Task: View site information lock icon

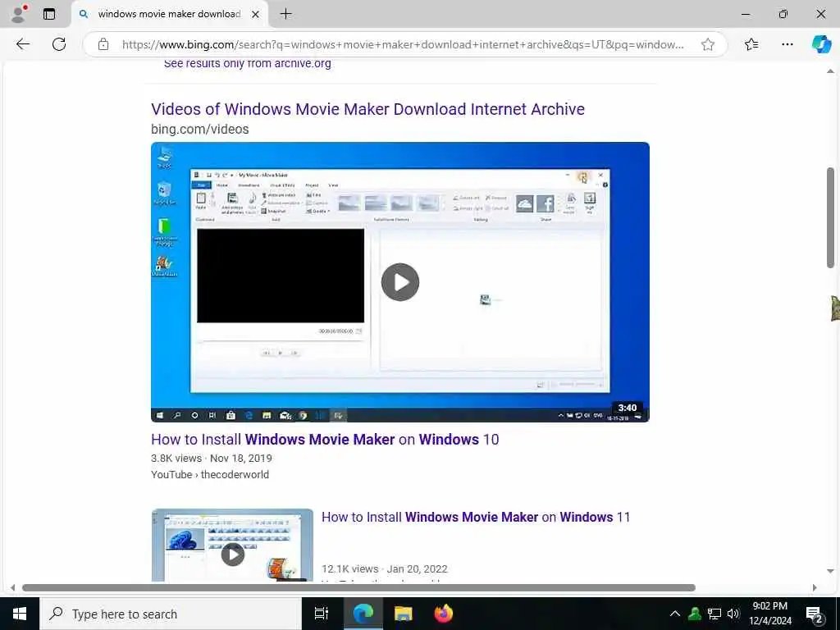Action: coord(103,44)
